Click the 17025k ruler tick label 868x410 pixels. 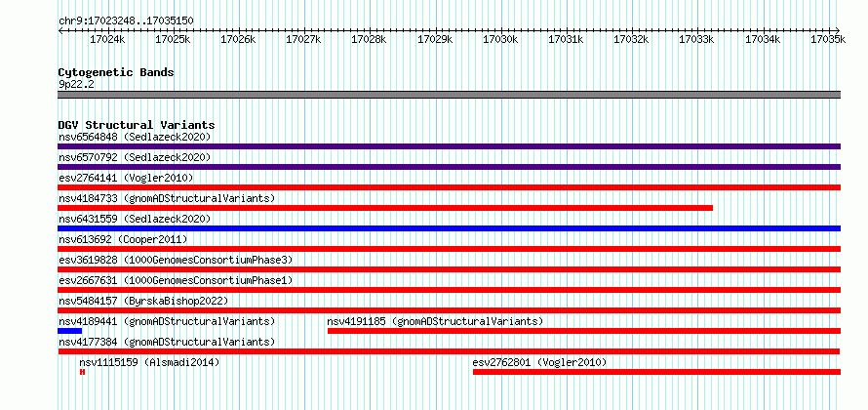point(174,39)
